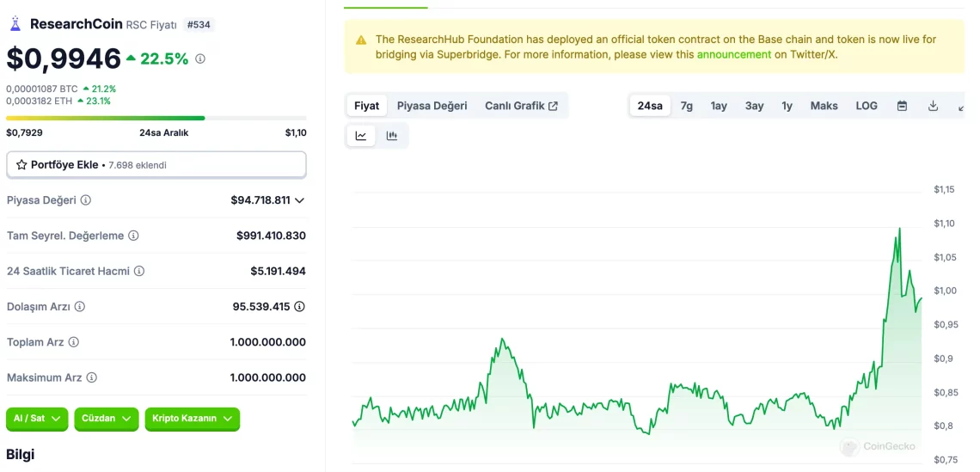Click the #534 rank badge
980x472 pixels.
pos(198,25)
